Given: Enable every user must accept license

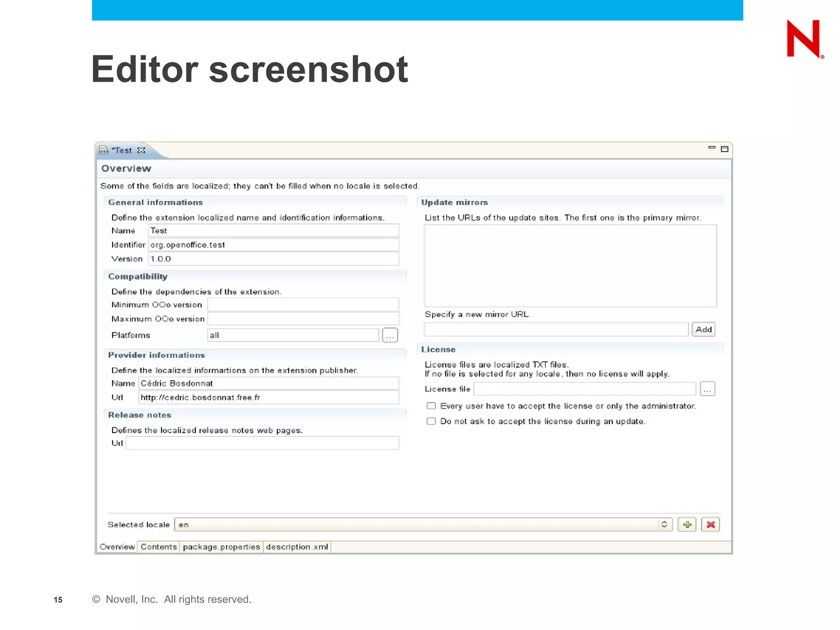Looking at the screenshot, I should [431, 406].
